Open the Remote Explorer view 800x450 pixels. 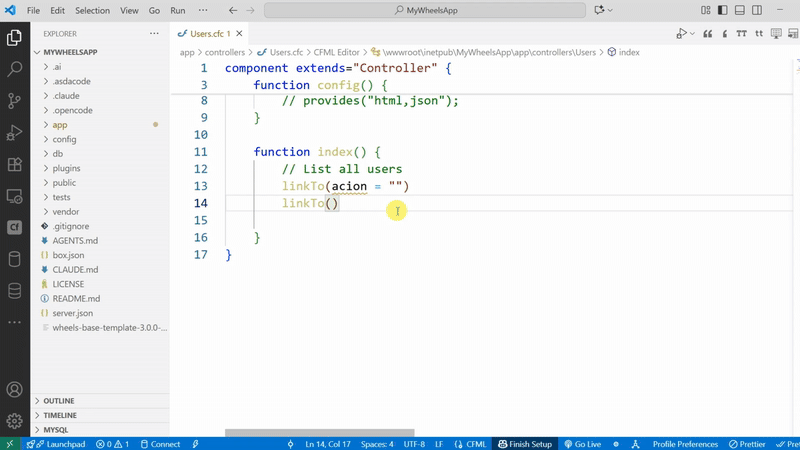14,196
